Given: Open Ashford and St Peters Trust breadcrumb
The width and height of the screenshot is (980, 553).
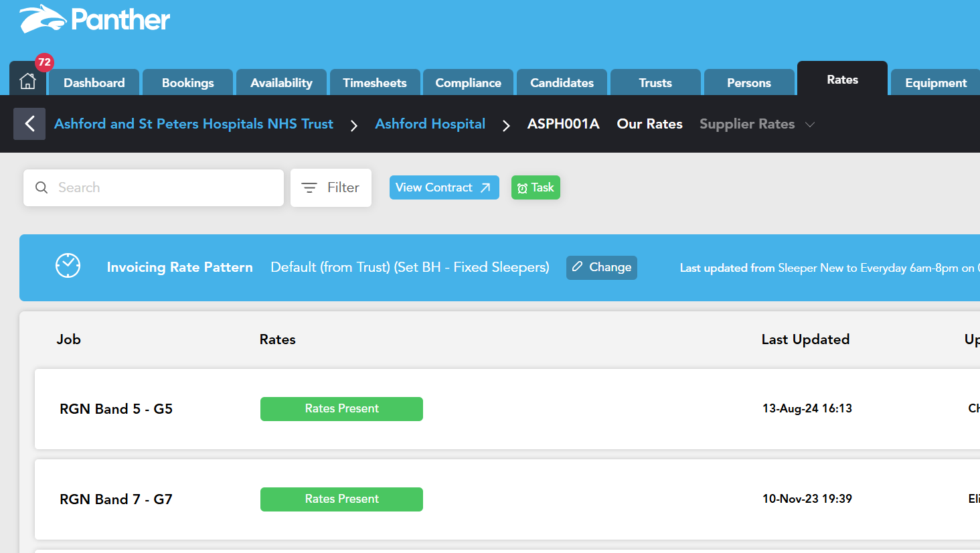Looking at the screenshot, I should tap(193, 124).
